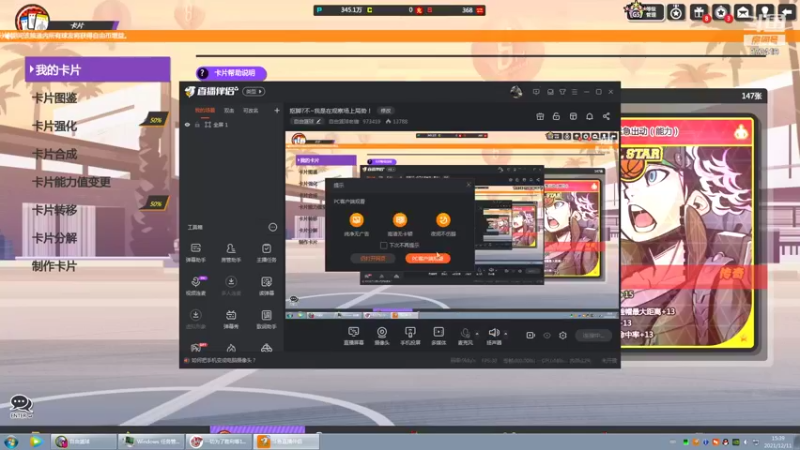
Task: Select 卡片转移 in the sidebar
Action: point(55,210)
